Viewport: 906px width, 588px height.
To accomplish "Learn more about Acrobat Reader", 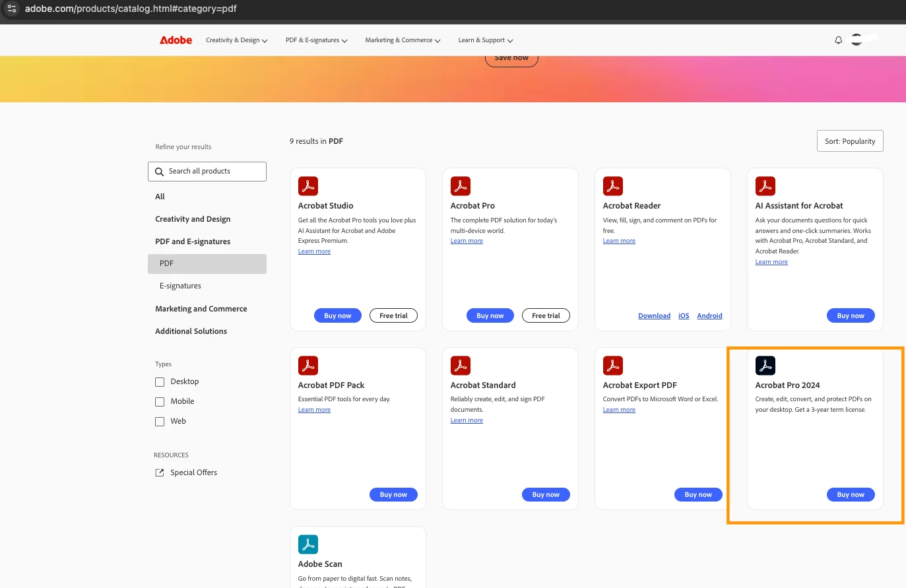I will [x=619, y=241].
